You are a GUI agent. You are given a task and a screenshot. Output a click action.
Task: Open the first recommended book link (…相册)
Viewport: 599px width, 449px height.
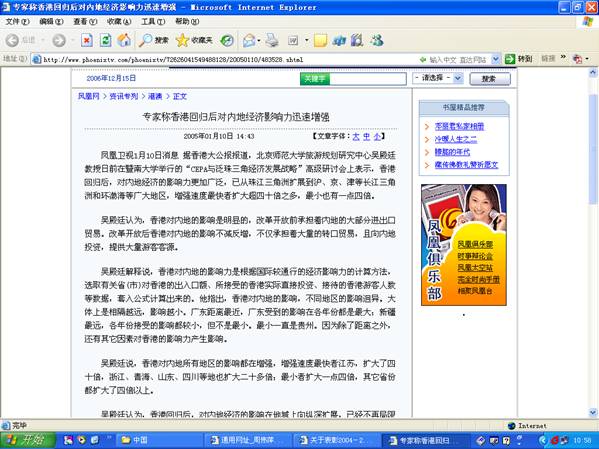pos(459,126)
